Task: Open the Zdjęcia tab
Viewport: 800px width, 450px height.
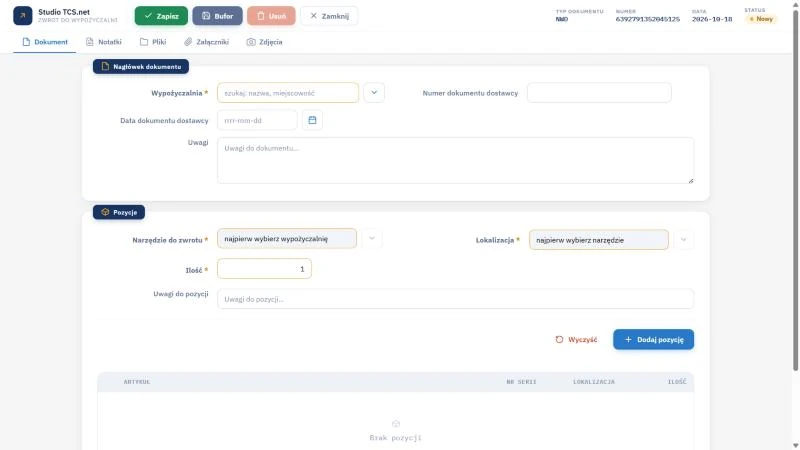Action: coord(264,42)
